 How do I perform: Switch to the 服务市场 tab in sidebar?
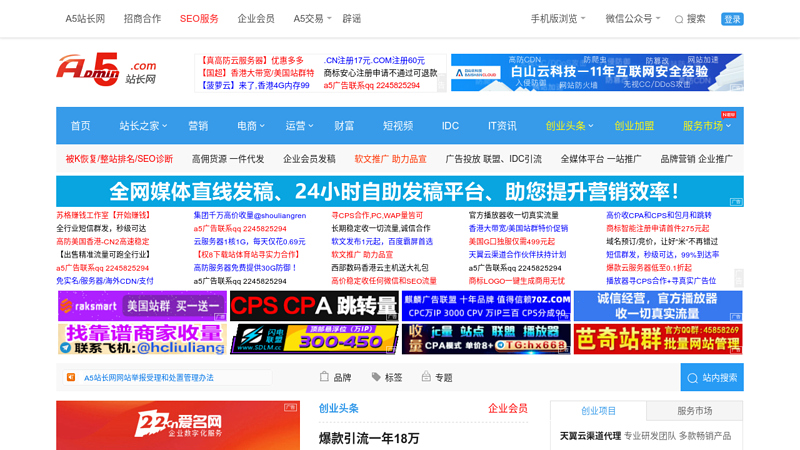[694, 411]
